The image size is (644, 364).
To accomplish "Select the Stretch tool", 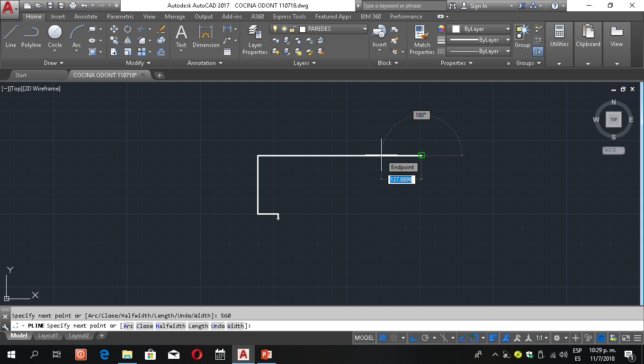I will [114, 52].
